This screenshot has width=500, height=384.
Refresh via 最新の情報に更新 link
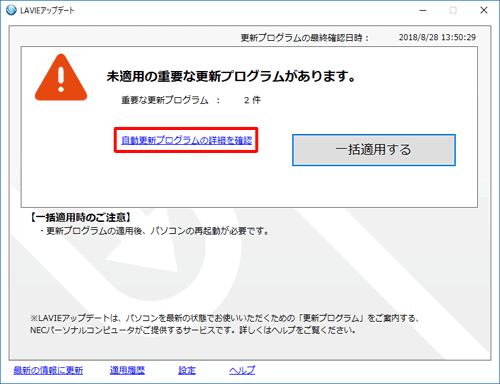pos(48,370)
